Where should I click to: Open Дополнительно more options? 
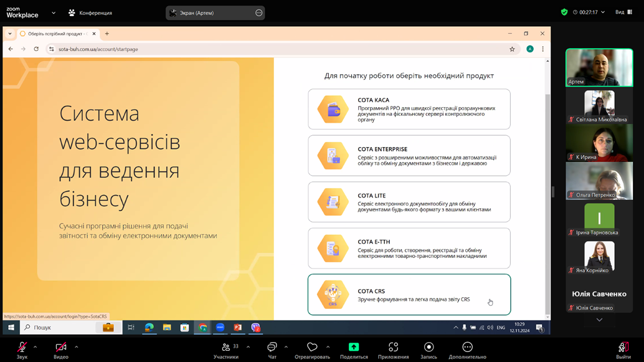tap(467, 350)
